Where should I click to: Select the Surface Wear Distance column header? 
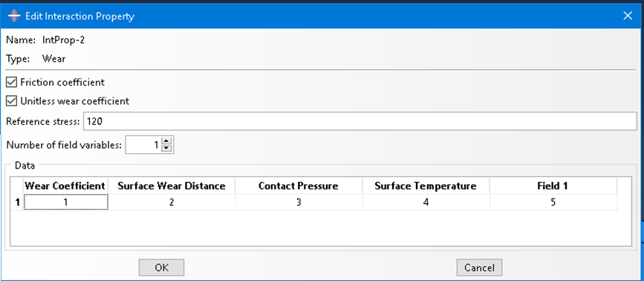172,186
